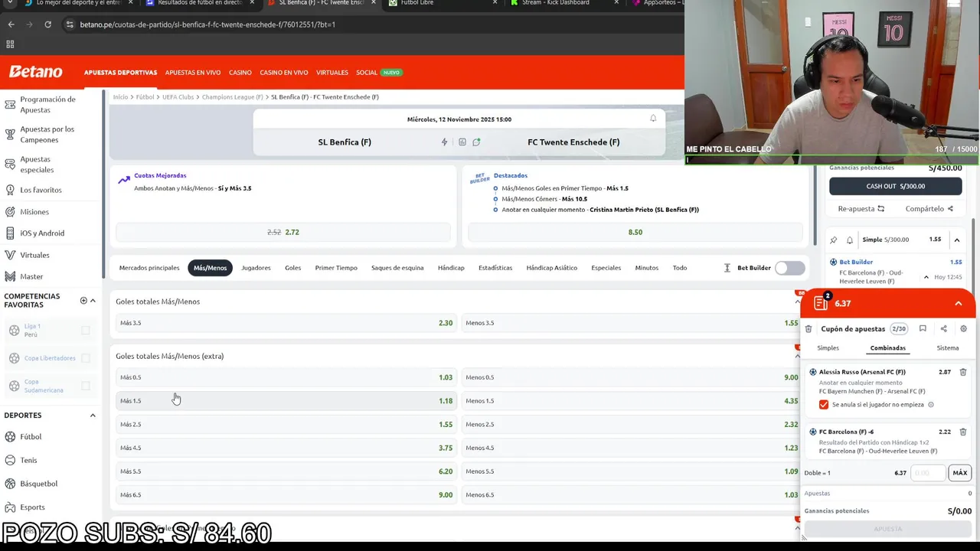Check the Liga 1 Perú favorite checkbox
The width and height of the screenshot is (980, 551).
click(x=86, y=331)
